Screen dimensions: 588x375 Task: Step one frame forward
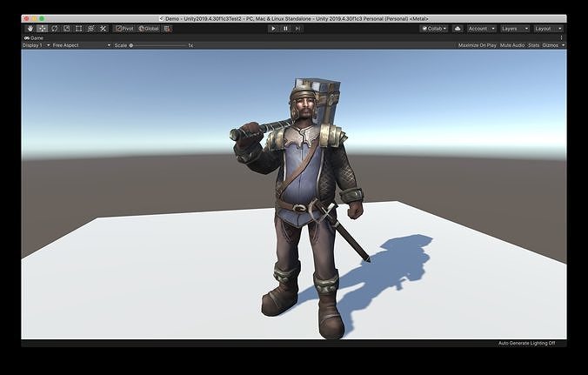[x=297, y=29]
